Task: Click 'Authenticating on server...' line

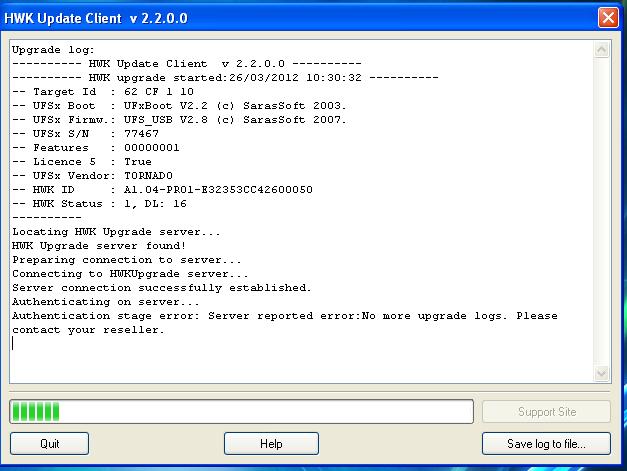Action: point(106,302)
